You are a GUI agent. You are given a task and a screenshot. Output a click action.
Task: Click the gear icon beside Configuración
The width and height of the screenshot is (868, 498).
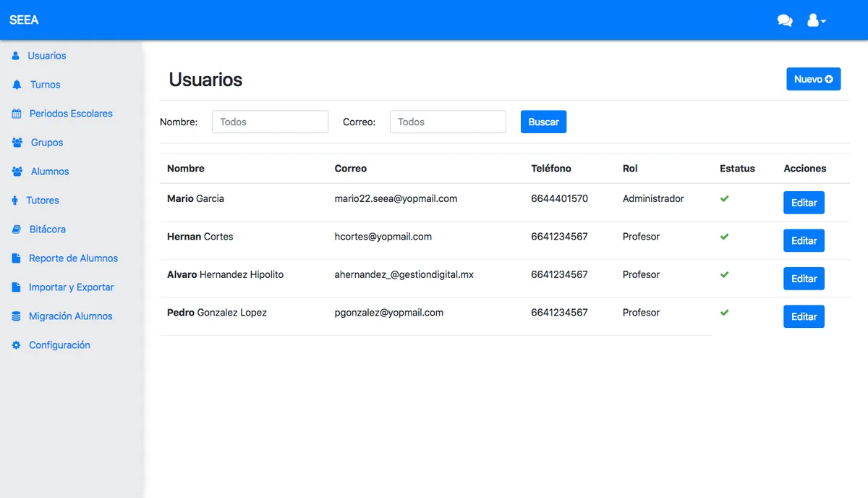pyautogui.click(x=17, y=345)
